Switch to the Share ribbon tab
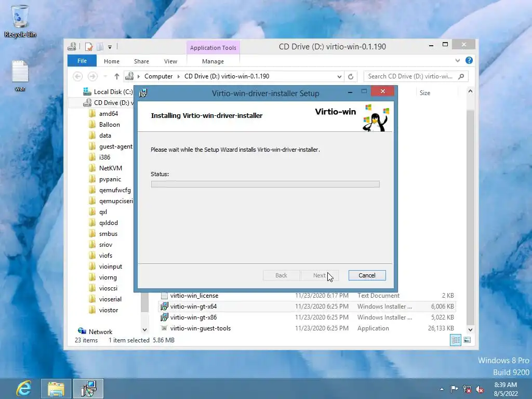The width and height of the screenshot is (532, 399). click(x=141, y=61)
